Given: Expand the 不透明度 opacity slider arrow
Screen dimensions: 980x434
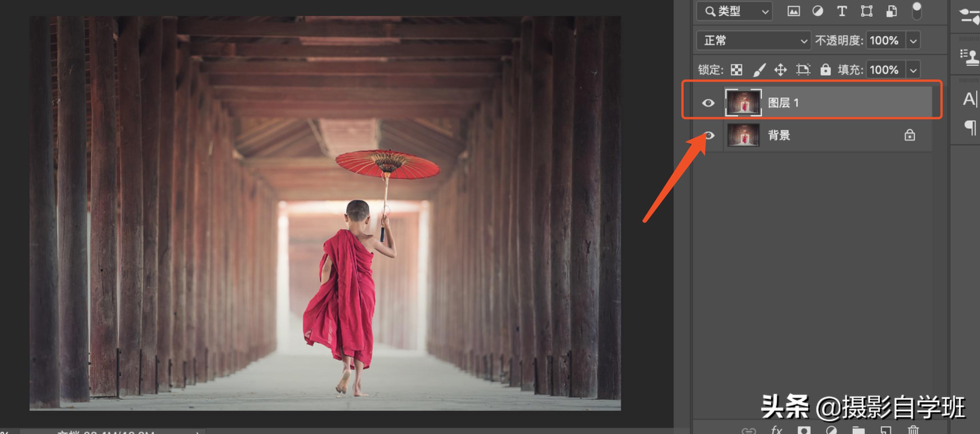Looking at the screenshot, I should [x=913, y=41].
